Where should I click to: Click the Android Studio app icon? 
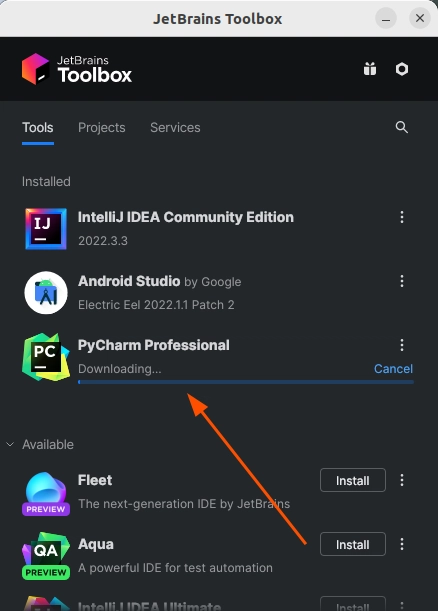tap(46, 293)
